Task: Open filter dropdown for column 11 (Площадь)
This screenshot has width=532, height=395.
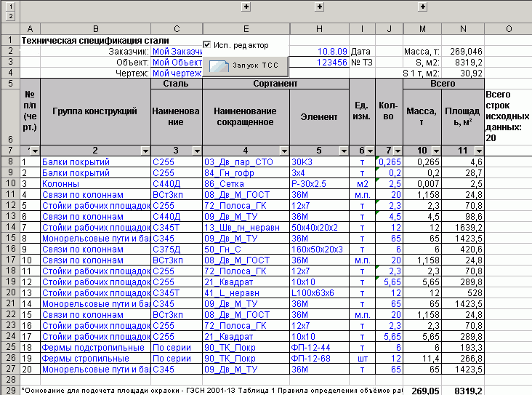Action: pyautogui.click(x=479, y=151)
